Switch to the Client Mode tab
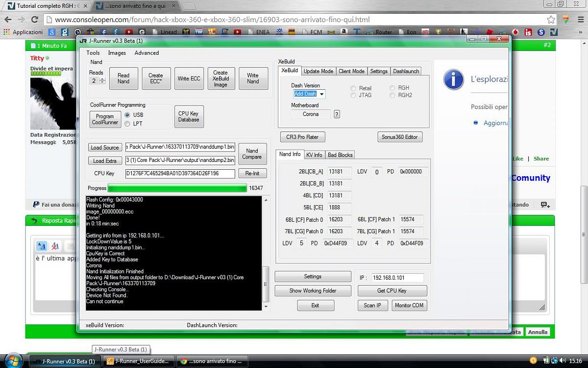The image size is (588, 368). (x=352, y=71)
